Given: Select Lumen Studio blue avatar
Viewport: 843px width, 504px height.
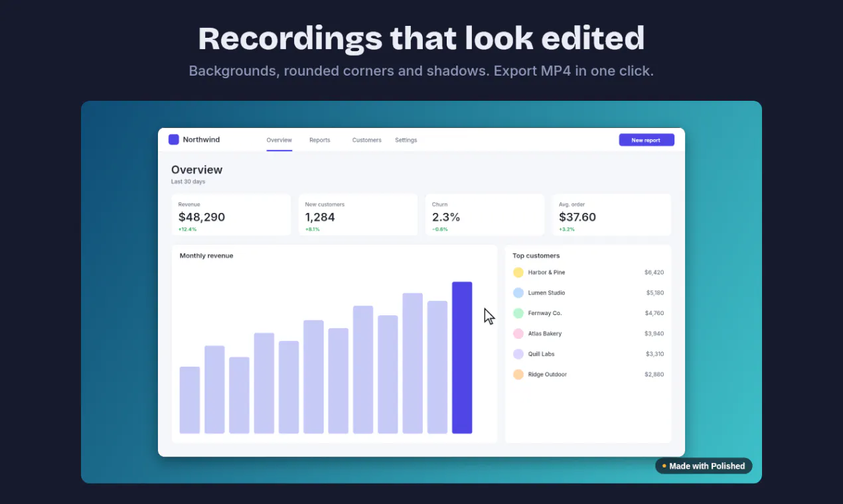Looking at the screenshot, I should click(x=518, y=292).
